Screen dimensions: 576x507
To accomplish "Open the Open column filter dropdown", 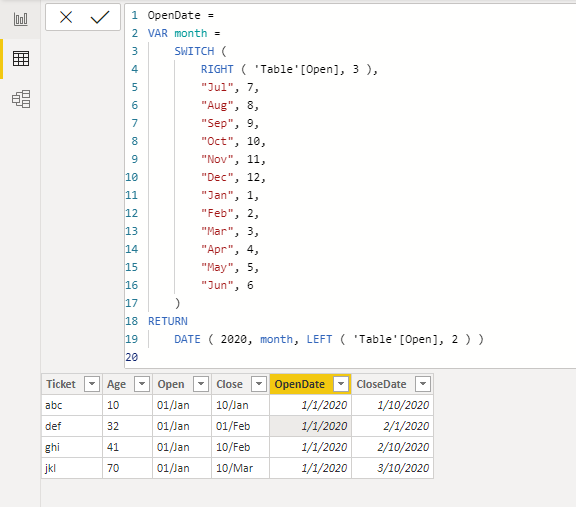I will pyautogui.click(x=201, y=384).
